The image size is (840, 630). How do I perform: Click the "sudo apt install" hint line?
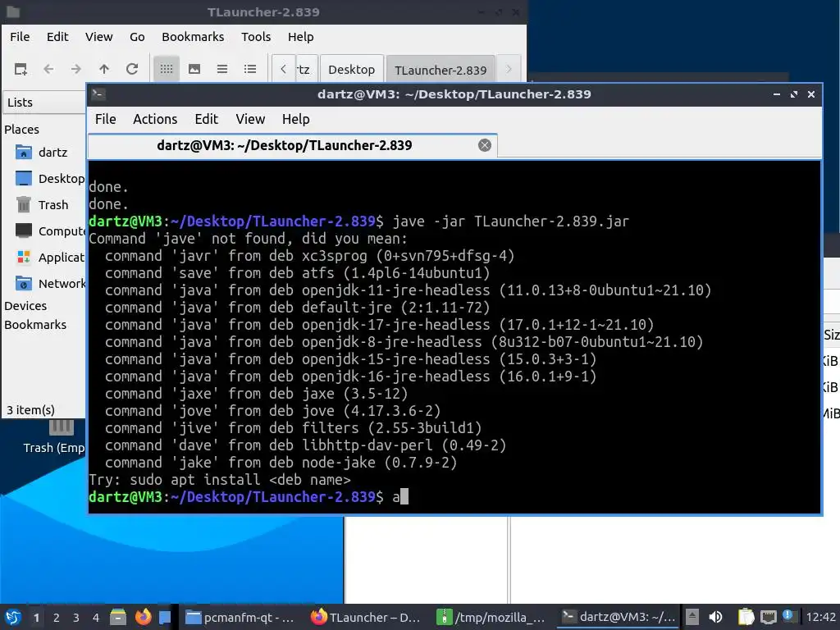pos(220,479)
